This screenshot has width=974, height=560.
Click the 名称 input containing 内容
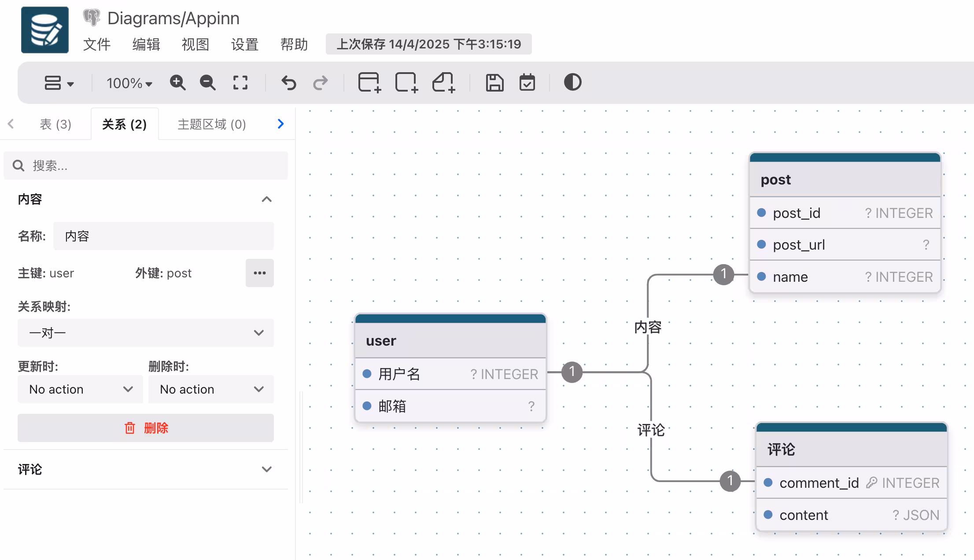click(163, 236)
